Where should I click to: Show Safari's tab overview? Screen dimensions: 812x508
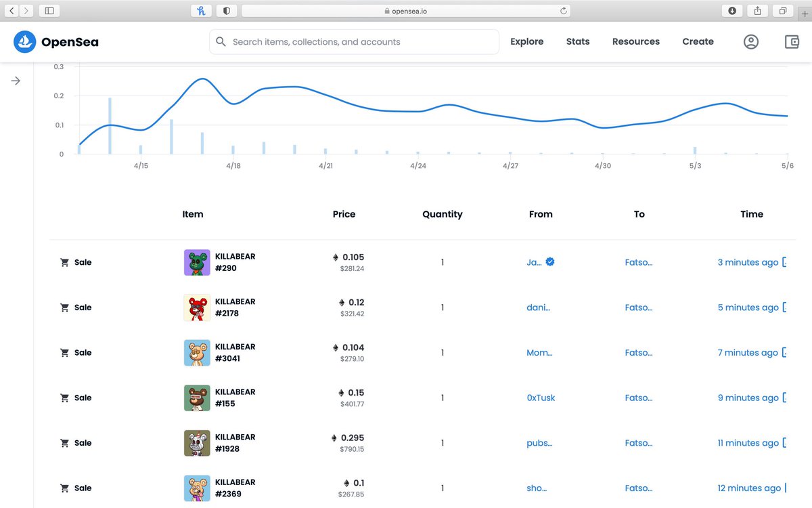pyautogui.click(x=783, y=11)
